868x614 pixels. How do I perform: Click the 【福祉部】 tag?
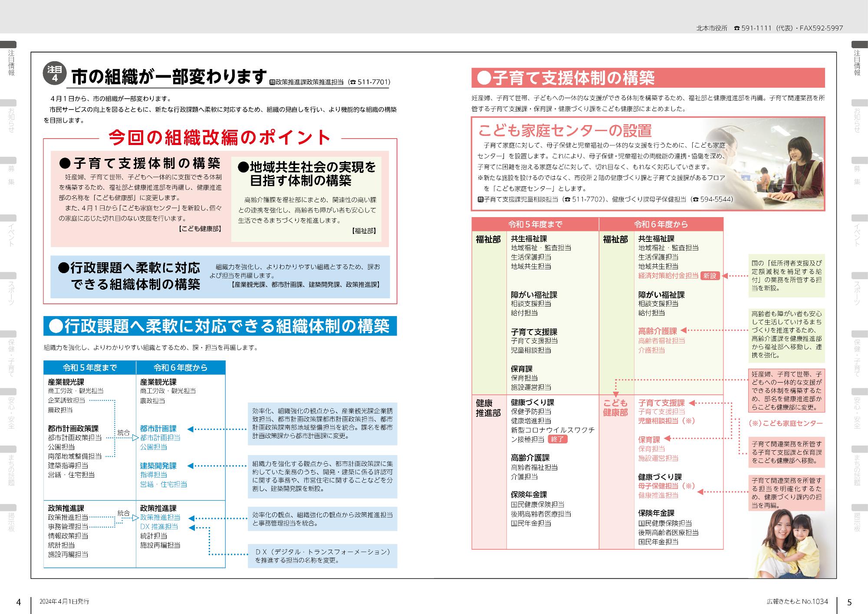click(x=364, y=231)
